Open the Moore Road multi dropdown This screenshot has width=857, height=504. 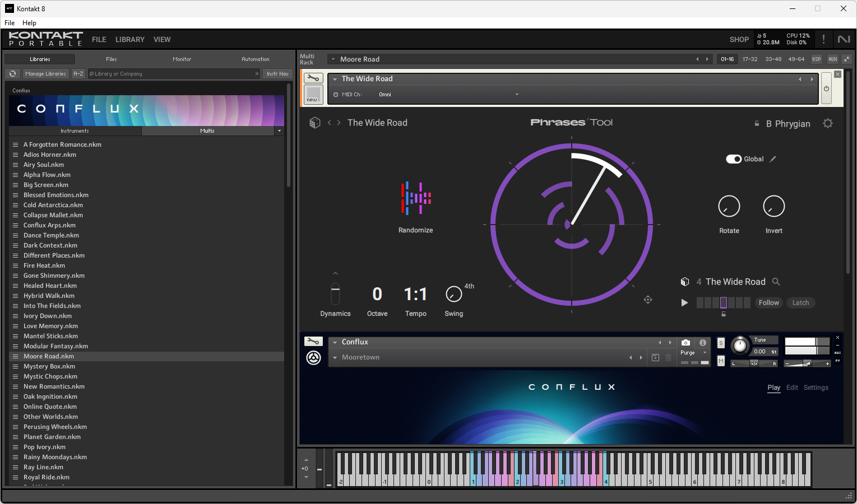(333, 59)
